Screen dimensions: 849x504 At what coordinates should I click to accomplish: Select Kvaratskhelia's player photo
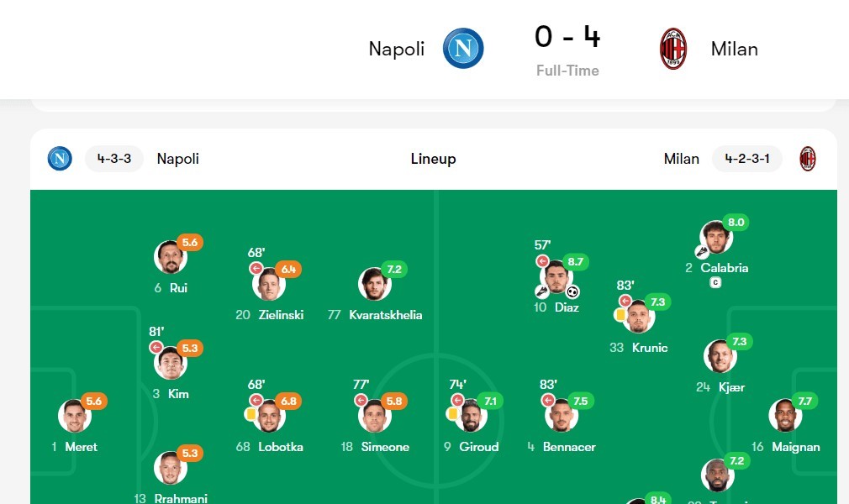(374, 285)
